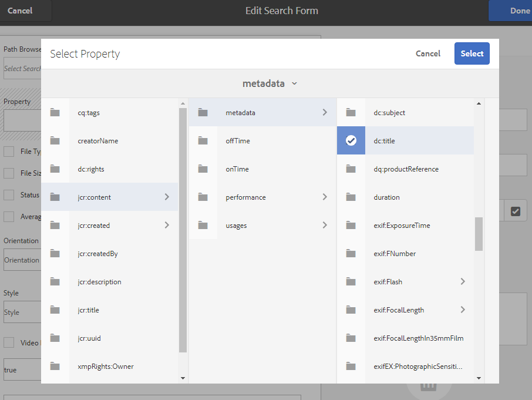Click the folder icon beside dc:subject
The image size is (532, 400).
[x=351, y=113]
